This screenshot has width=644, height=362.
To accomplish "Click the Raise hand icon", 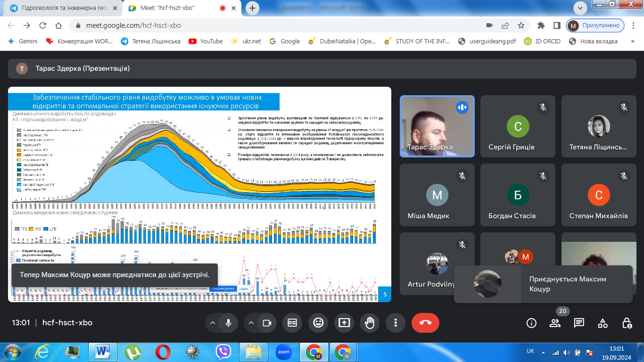I will 370,323.
